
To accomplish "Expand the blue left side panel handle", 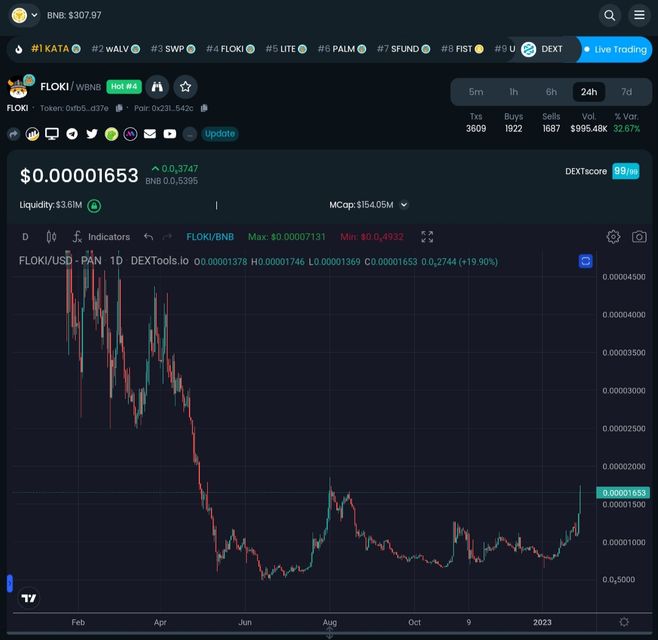I will (x=10, y=584).
